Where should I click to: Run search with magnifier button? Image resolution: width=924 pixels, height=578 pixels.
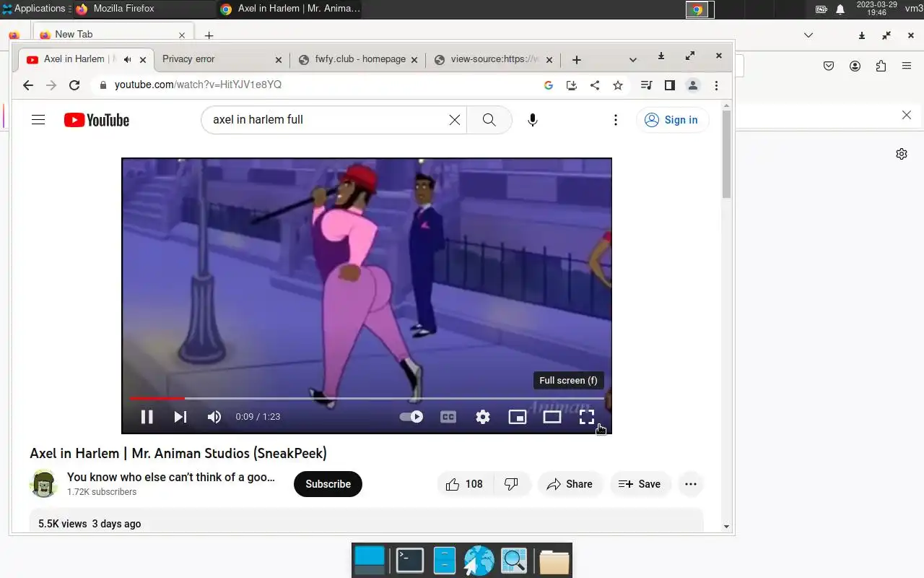click(x=489, y=120)
